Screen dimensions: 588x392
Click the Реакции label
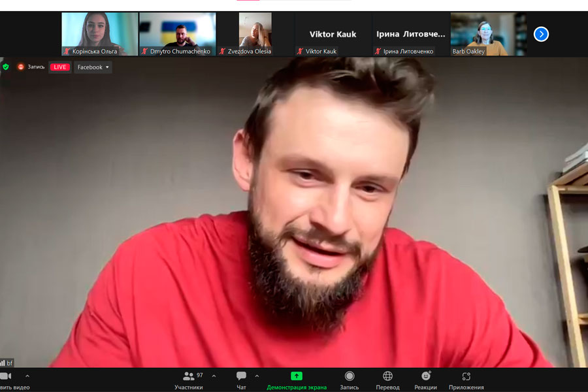click(425, 387)
